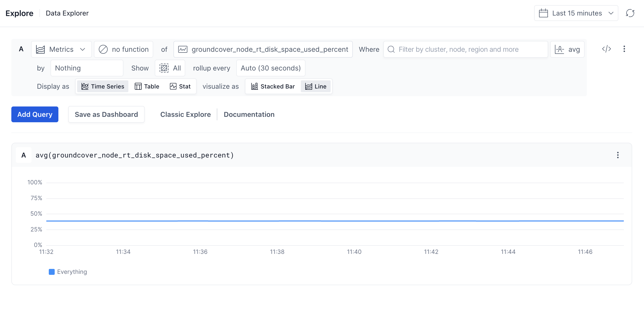Select the Time Series display option

(103, 86)
